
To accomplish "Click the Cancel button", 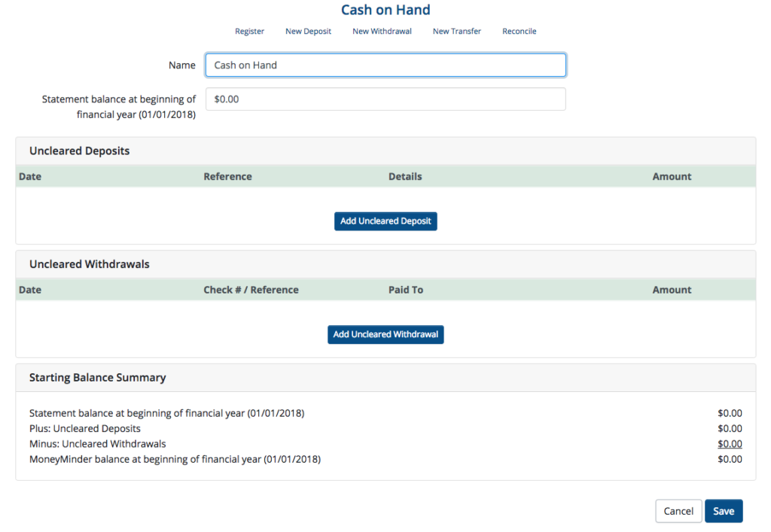I will pos(678,511).
